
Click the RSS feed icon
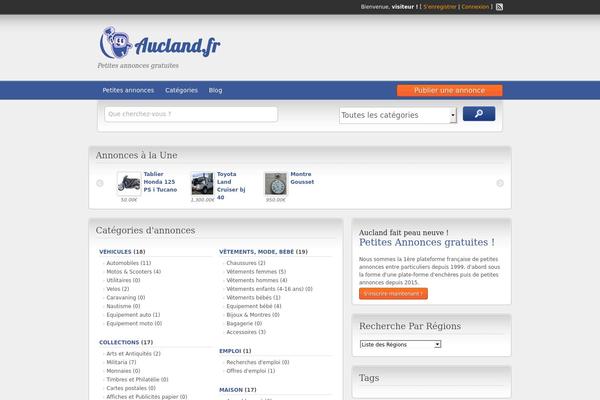coord(500,7)
